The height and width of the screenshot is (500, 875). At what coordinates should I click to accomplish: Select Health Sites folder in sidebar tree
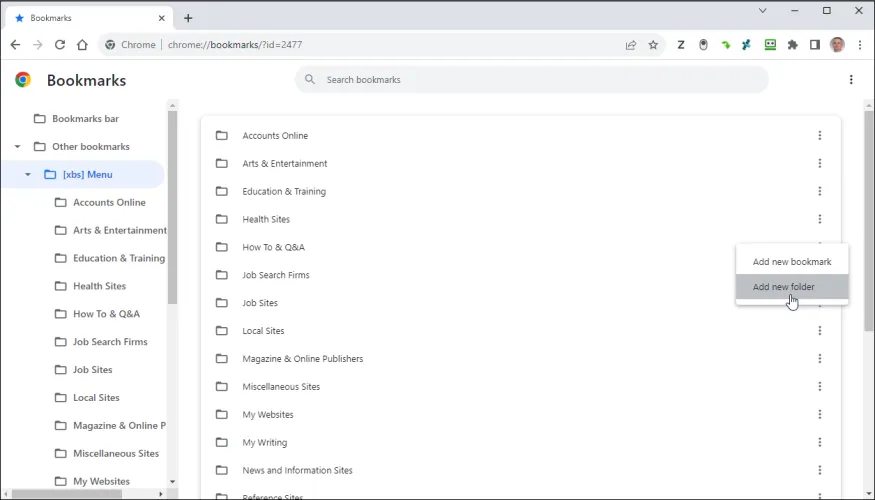tap(99, 286)
